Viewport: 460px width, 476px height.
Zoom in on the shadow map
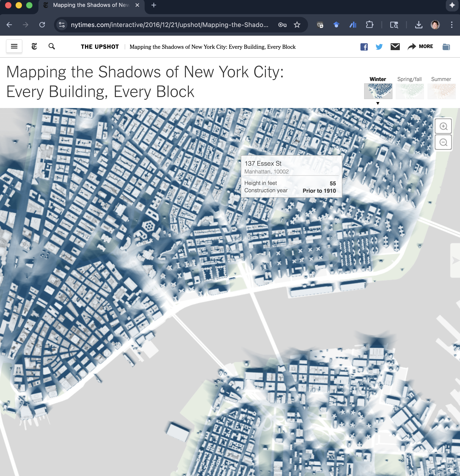pos(443,126)
